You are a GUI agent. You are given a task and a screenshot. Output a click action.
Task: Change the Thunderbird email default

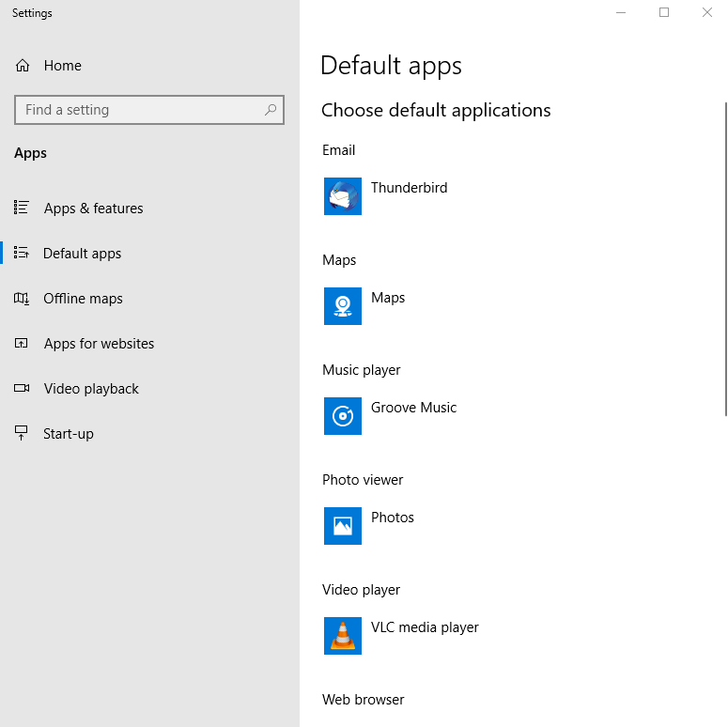tap(409, 188)
